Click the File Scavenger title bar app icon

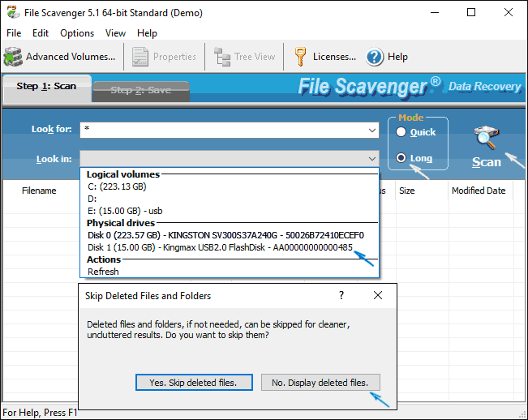tap(13, 12)
